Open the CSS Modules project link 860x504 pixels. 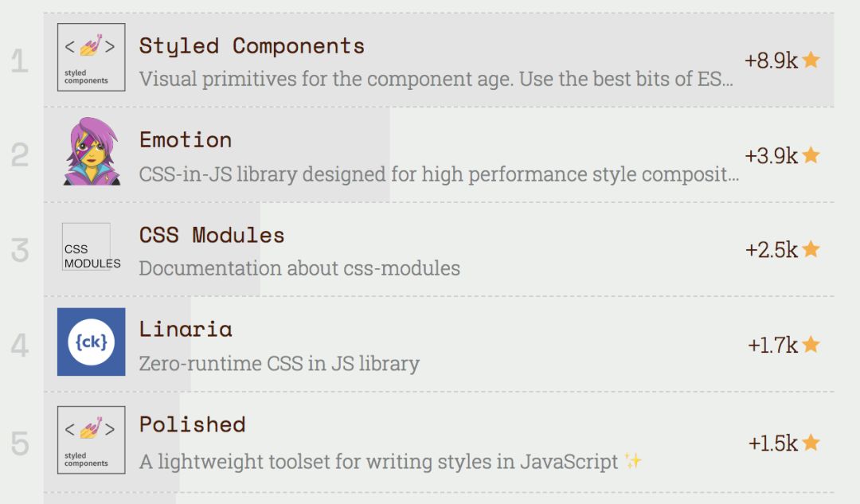pos(212,236)
